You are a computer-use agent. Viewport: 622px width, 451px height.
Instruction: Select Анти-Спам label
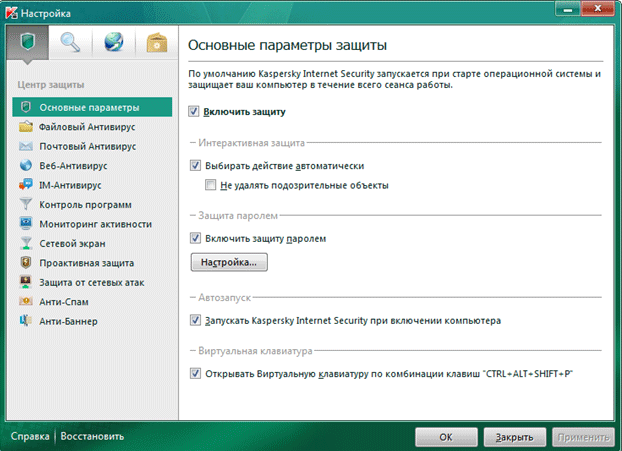(x=64, y=302)
